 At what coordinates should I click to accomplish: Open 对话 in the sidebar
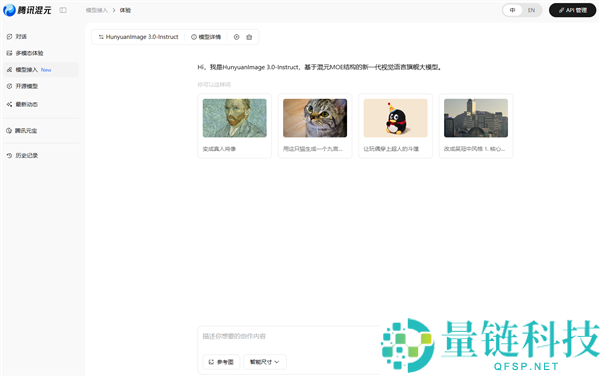(41, 37)
